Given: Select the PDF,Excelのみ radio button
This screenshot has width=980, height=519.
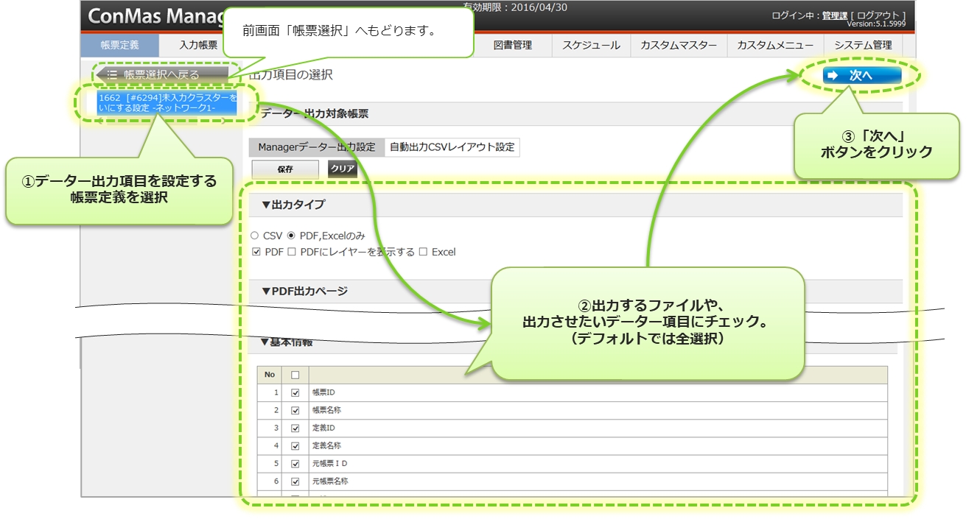Looking at the screenshot, I should click(291, 236).
